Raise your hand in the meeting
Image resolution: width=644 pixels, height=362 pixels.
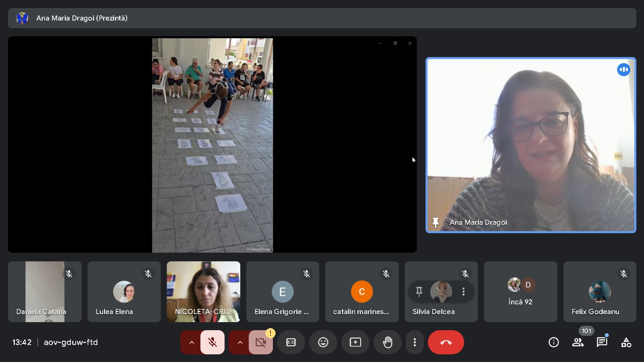click(387, 342)
